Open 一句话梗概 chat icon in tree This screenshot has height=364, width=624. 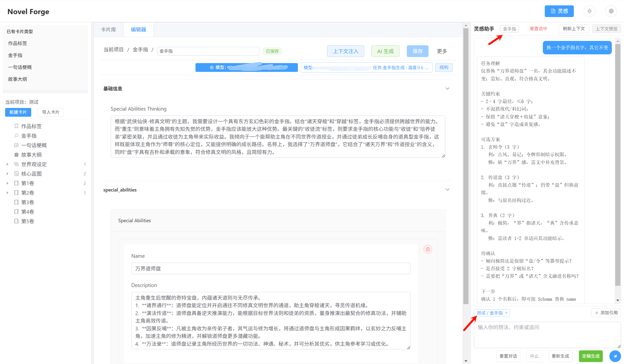click(x=16, y=145)
